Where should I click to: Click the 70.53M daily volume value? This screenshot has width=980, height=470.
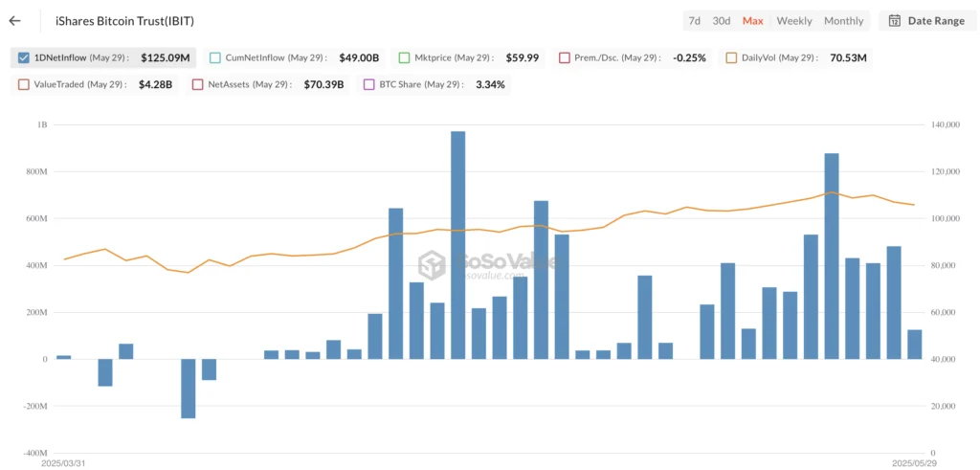pos(848,58)
